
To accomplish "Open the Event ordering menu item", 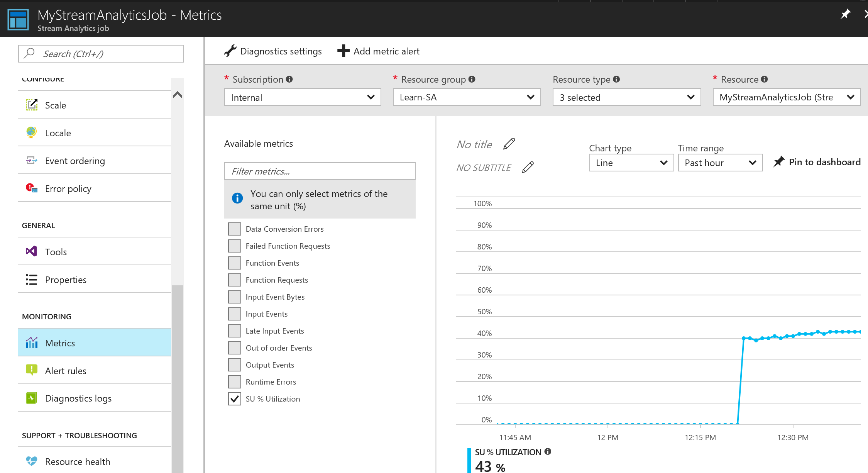I will 95,160.
